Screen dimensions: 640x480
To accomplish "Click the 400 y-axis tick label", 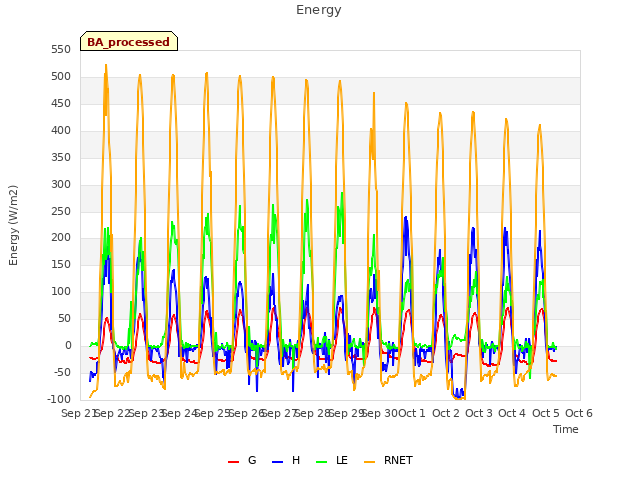I will (61, 131).
